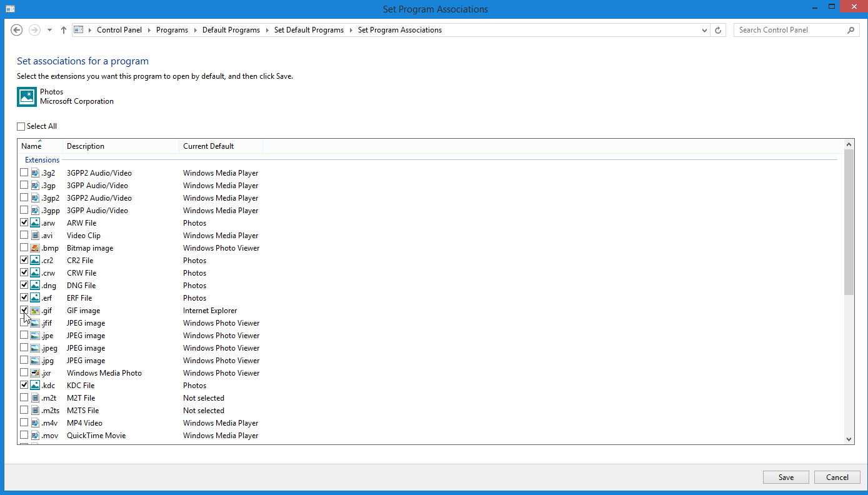Uncheck the .kdc extension checkbox
868x495 pixels.
coord(24,385)
